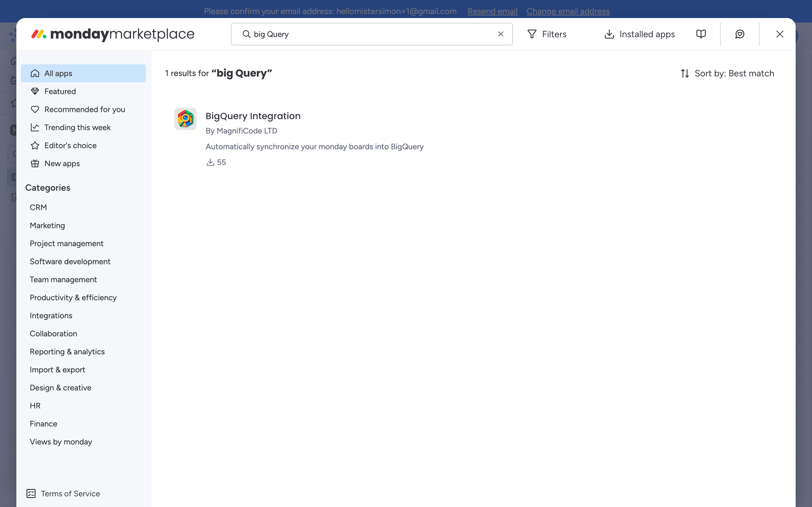Open the feedback chat bubble icon
Image resolution: width=812 pixels, height=507 pixels.
coord(740,34)
